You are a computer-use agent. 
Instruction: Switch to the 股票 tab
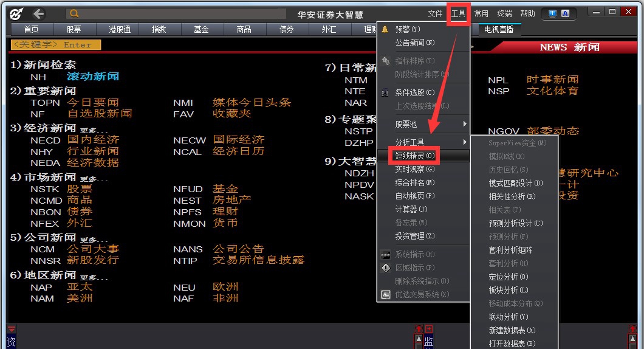(x=74, y=29)
